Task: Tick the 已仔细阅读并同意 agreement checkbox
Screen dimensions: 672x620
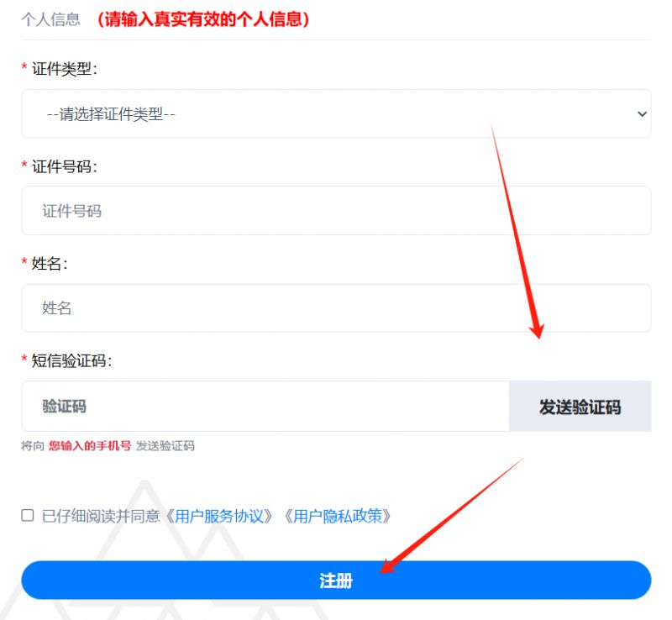Action: [x=28, y=515]
